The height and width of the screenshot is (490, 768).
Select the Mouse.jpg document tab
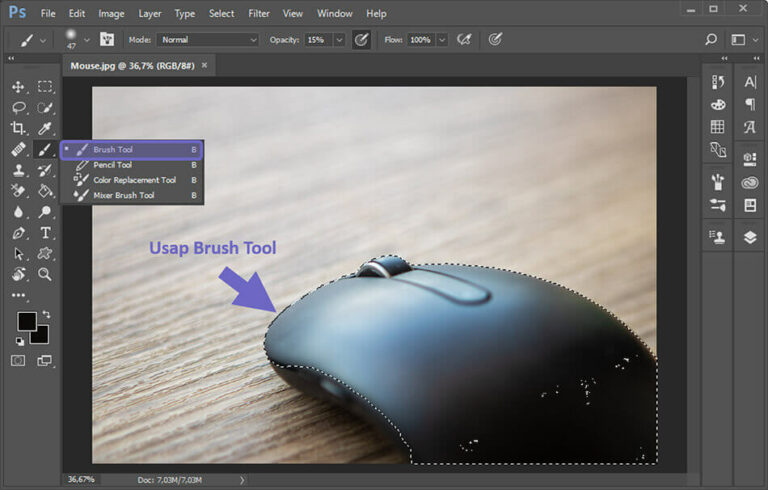tap(132, 66)
